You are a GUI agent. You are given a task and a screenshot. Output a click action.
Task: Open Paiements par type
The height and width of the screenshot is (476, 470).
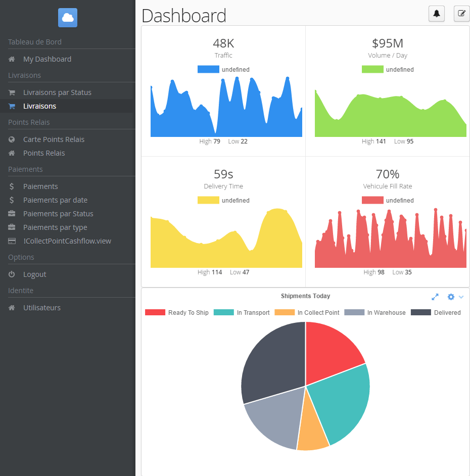(55, 227)
